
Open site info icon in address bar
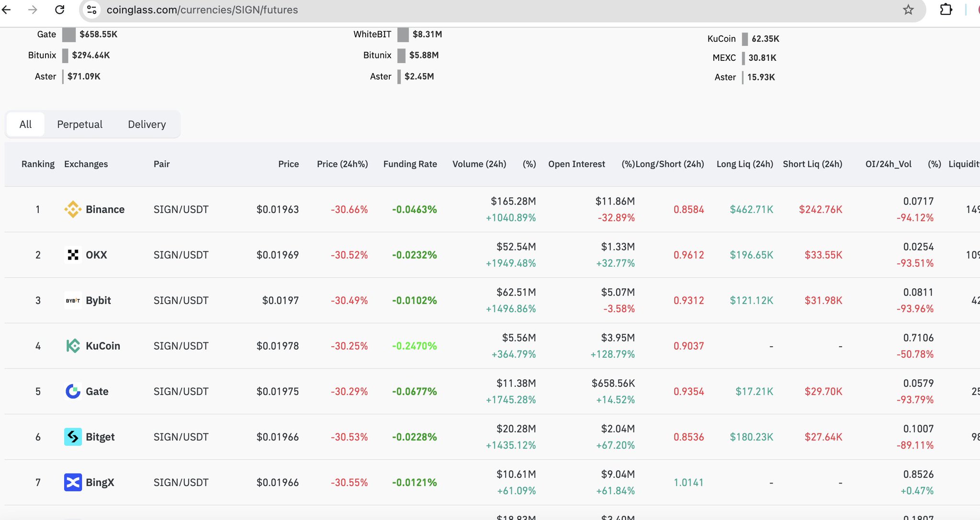point(92,10)
